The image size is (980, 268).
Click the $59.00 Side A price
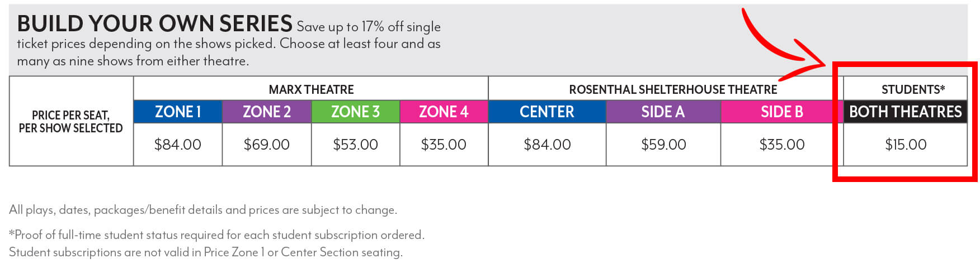tap(663, 145)
